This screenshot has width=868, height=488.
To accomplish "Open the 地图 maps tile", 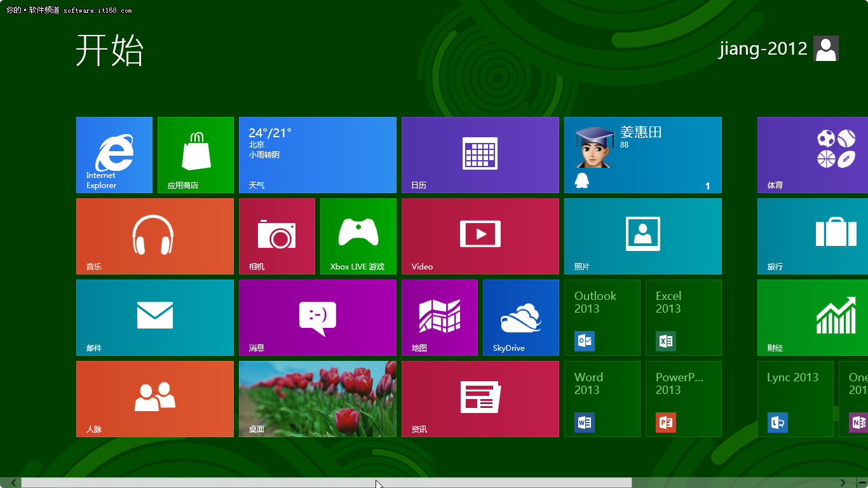I will 440,318.
